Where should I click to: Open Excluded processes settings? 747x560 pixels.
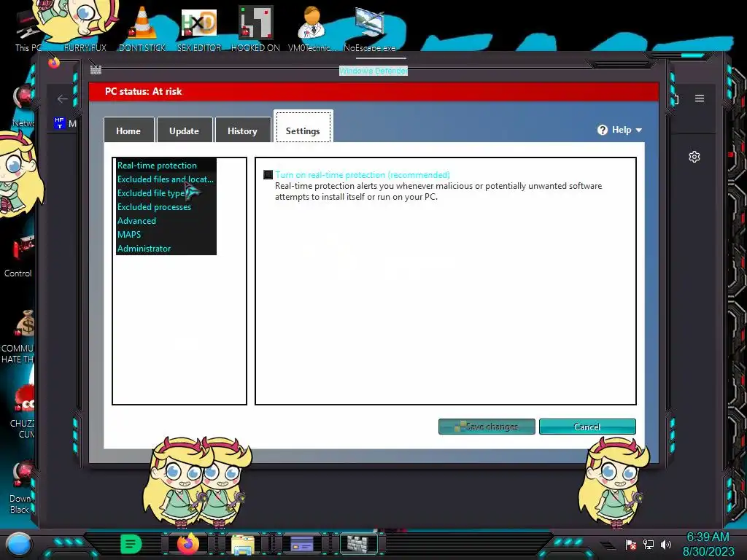click(154, 206)
